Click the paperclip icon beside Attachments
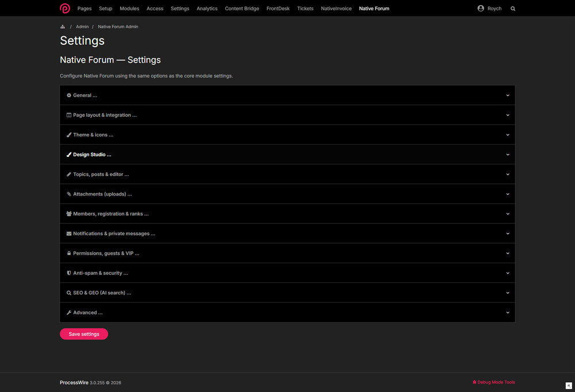The width and height of the screenshot is (575, 392). tap(69, 194)
